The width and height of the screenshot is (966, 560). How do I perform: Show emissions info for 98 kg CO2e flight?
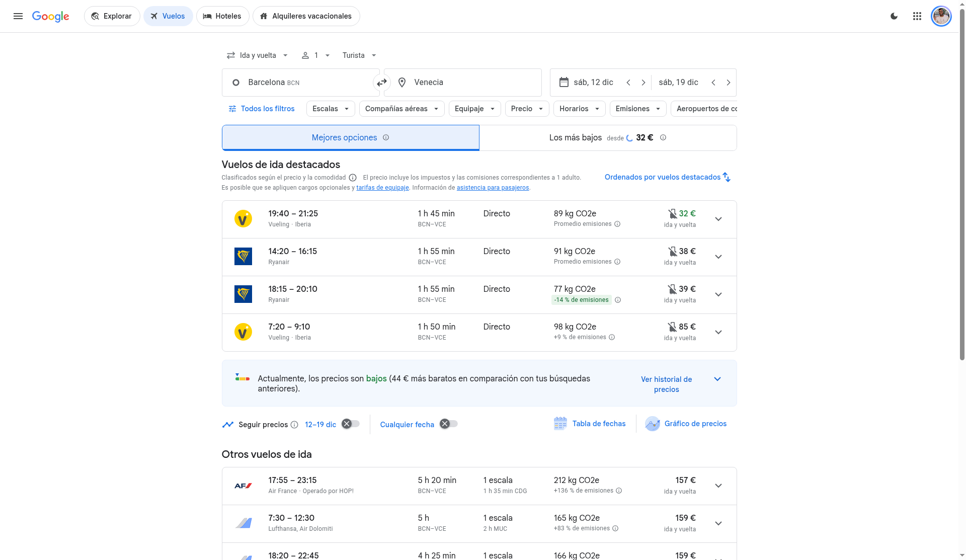(612, 337)
